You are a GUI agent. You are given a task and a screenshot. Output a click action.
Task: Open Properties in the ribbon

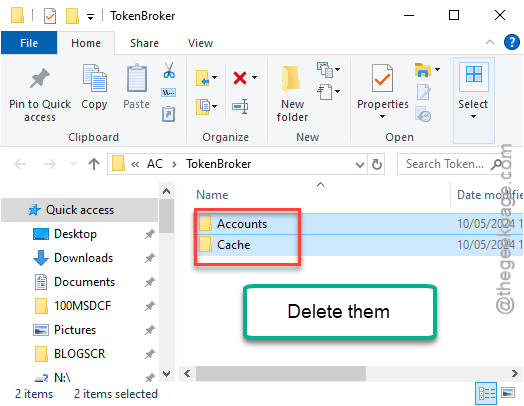[x=383, y=92]
